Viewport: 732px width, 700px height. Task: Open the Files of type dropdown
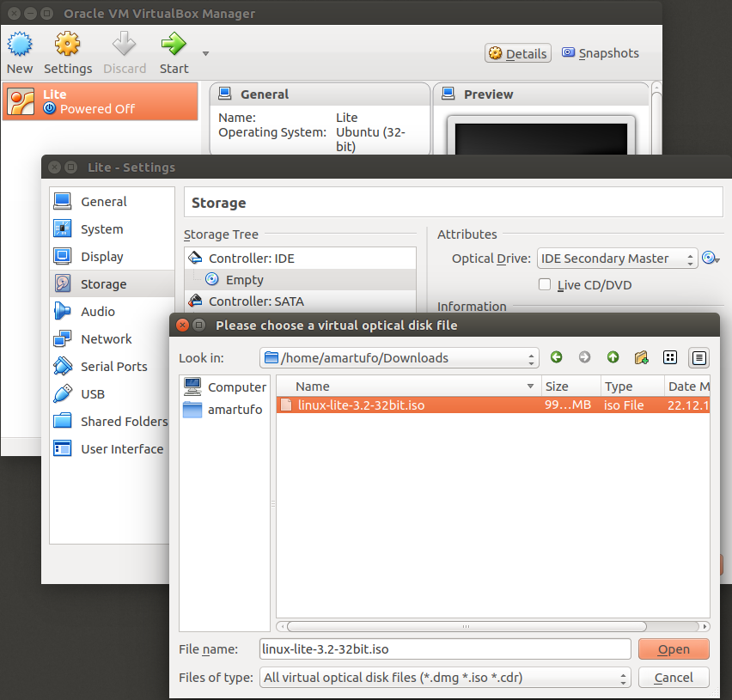point(445,677)
